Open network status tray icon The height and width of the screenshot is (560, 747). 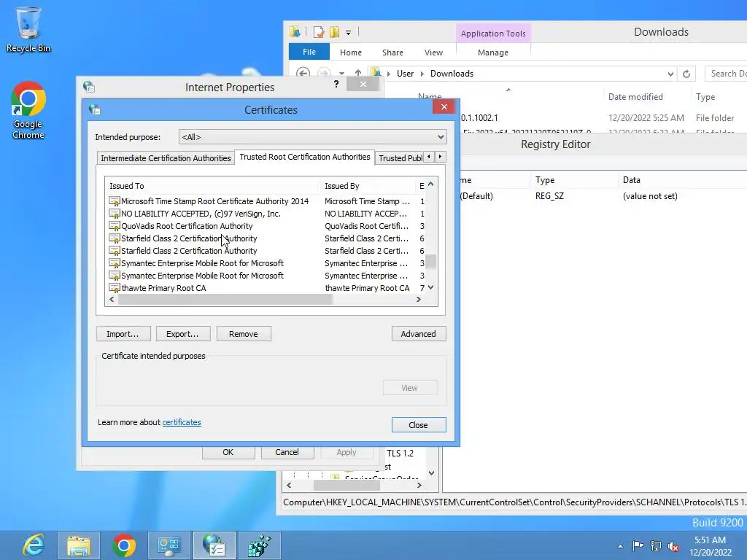click(656, 545)
